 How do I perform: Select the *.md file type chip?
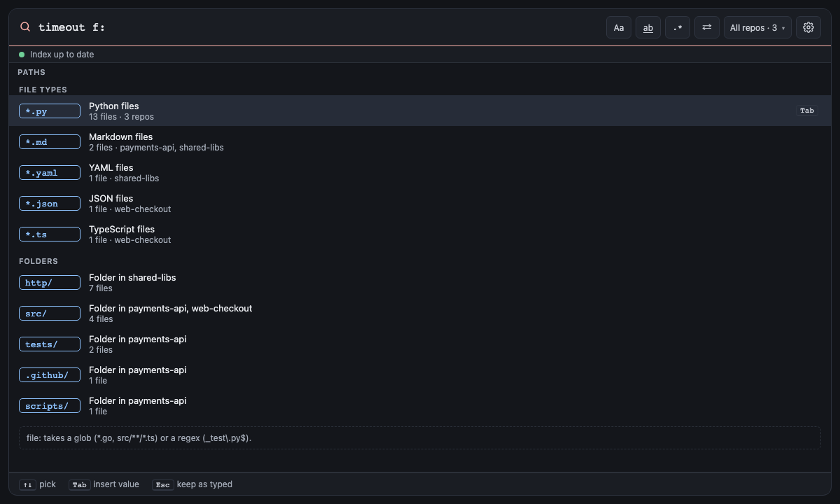tap(50, 142)
